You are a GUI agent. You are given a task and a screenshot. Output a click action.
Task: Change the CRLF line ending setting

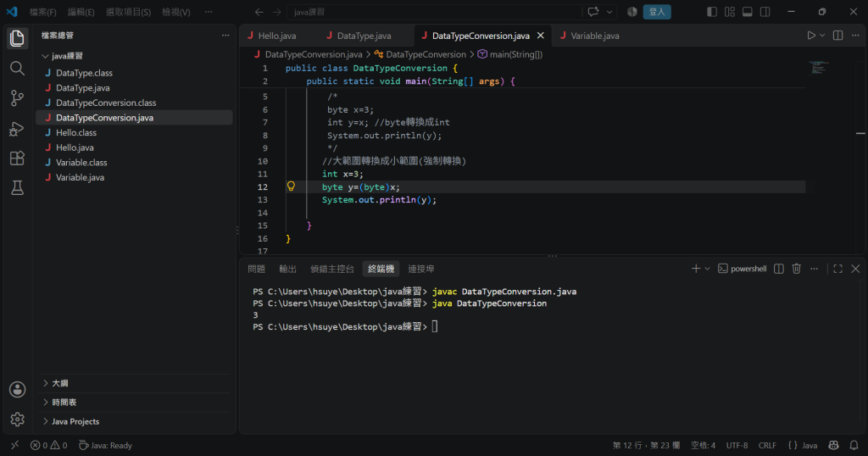coord(767,445)
